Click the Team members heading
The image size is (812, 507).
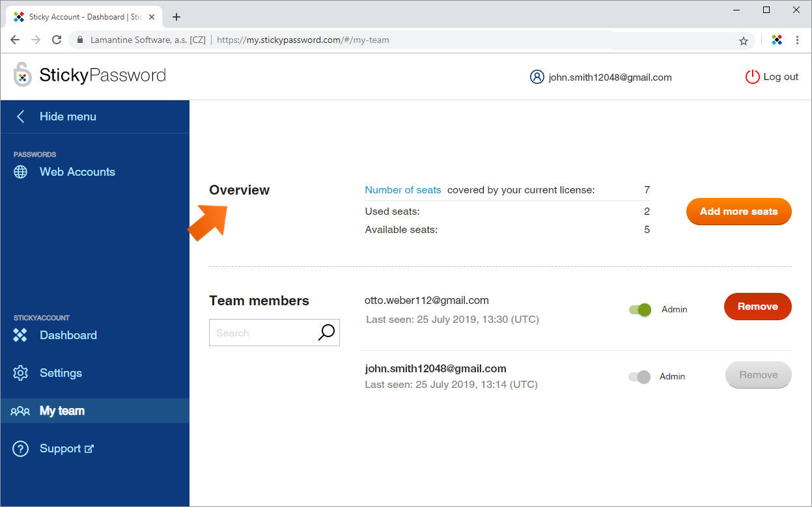coord(259,301)
